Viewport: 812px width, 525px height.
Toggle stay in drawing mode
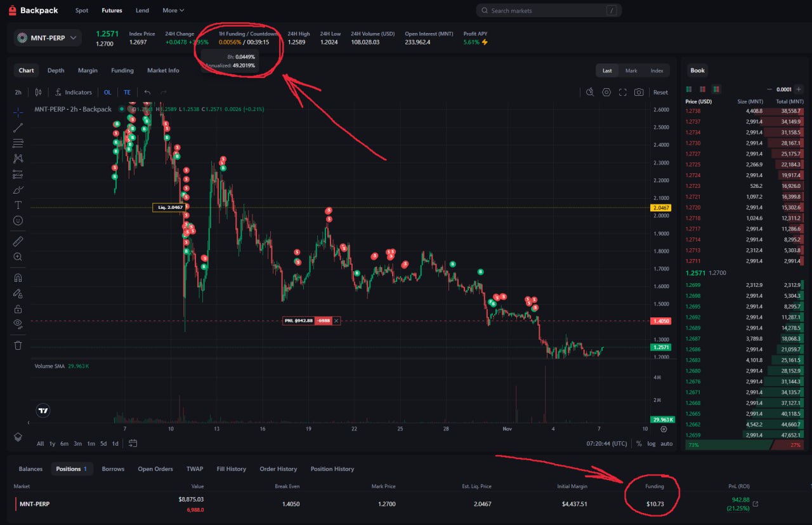coord(18,293)
